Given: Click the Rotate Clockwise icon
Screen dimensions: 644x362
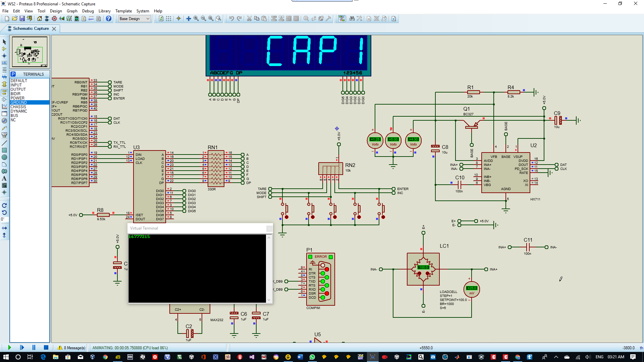Looking at the screenshot, I should click(x=4, y=205).
